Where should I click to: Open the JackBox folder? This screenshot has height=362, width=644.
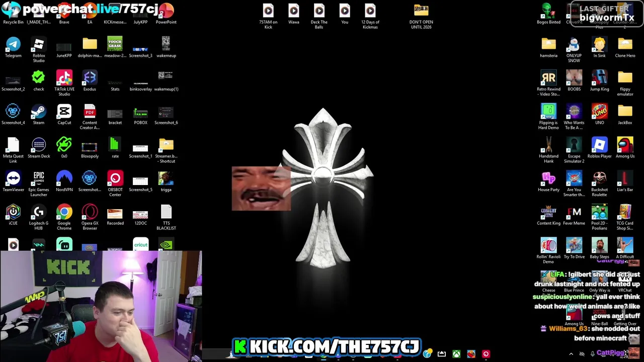(625, 115)
